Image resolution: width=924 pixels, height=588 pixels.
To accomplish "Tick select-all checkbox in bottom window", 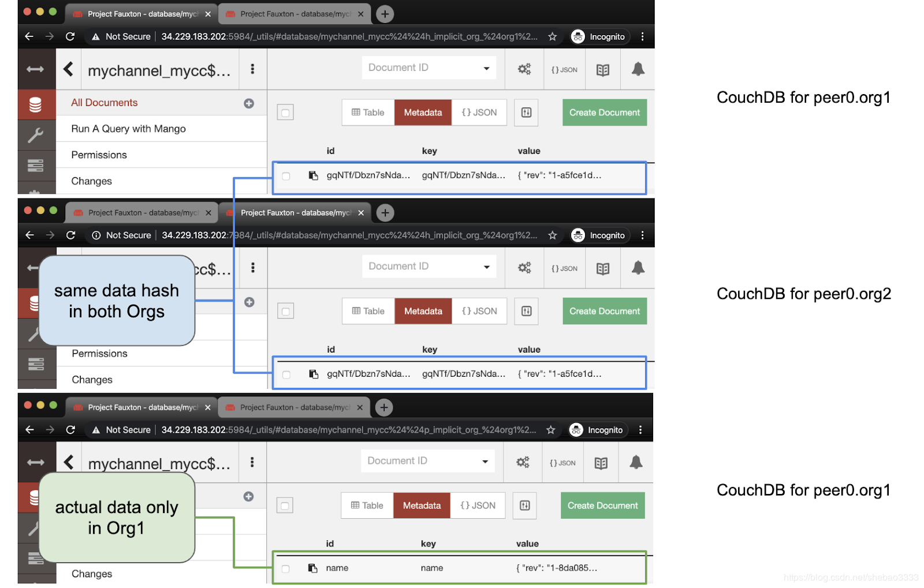I will [x=285, y=505].
